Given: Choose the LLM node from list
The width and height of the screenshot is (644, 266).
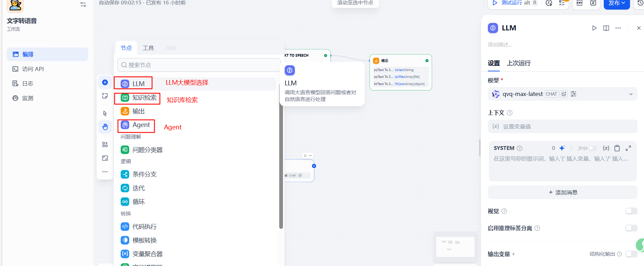Looking at the screenshot, I should (197, 84).
